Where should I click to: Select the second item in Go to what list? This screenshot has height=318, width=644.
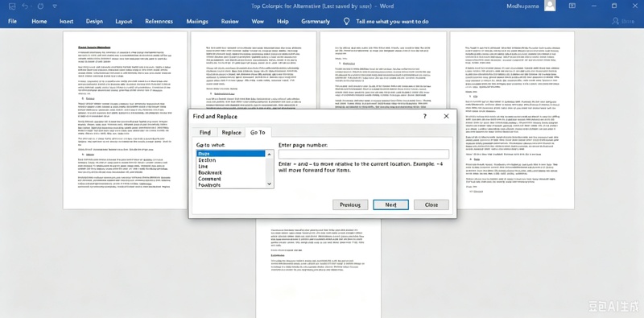coord(231,160)
